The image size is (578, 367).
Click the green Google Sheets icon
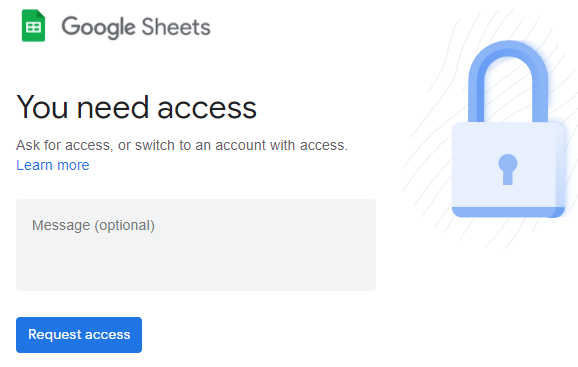coord(34,25)
